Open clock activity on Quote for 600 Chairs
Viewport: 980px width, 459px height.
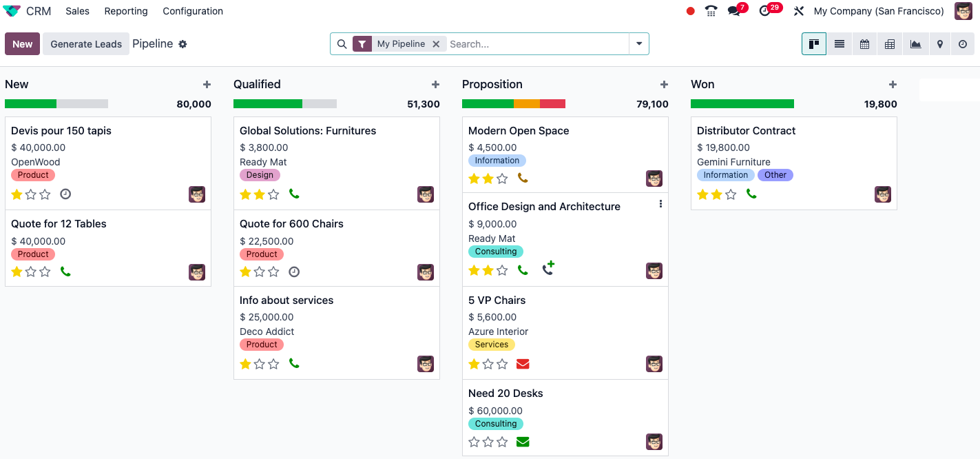coord(294,272)
